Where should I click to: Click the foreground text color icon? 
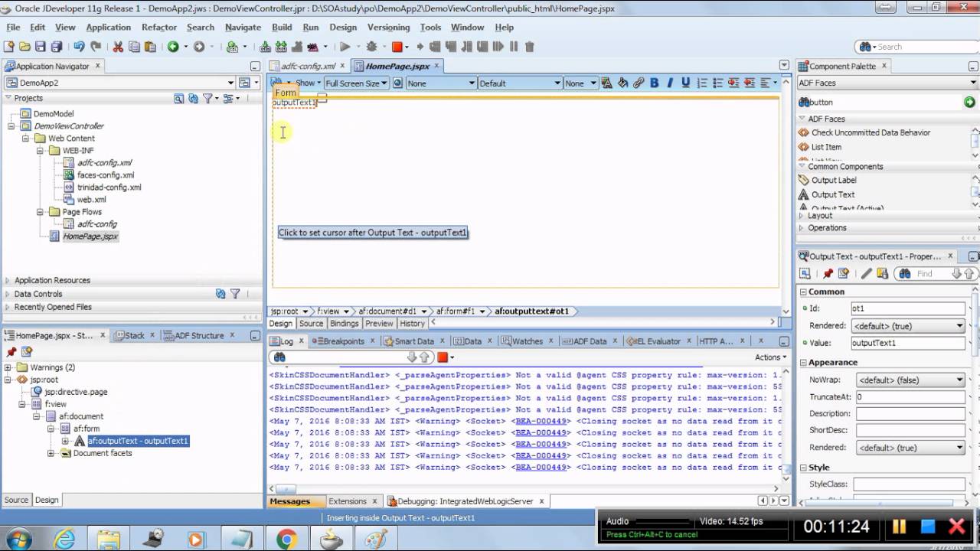[x=607, y=83]
